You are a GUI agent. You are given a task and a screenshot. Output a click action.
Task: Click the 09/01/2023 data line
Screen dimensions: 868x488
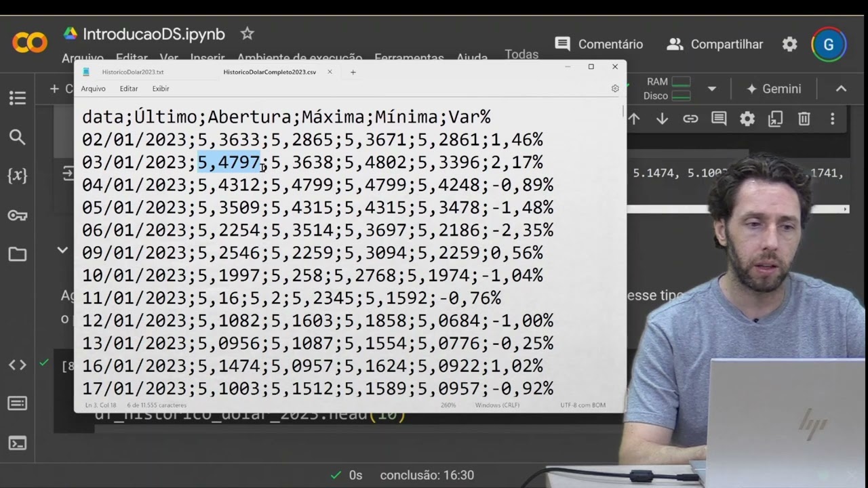pos(312,253)
